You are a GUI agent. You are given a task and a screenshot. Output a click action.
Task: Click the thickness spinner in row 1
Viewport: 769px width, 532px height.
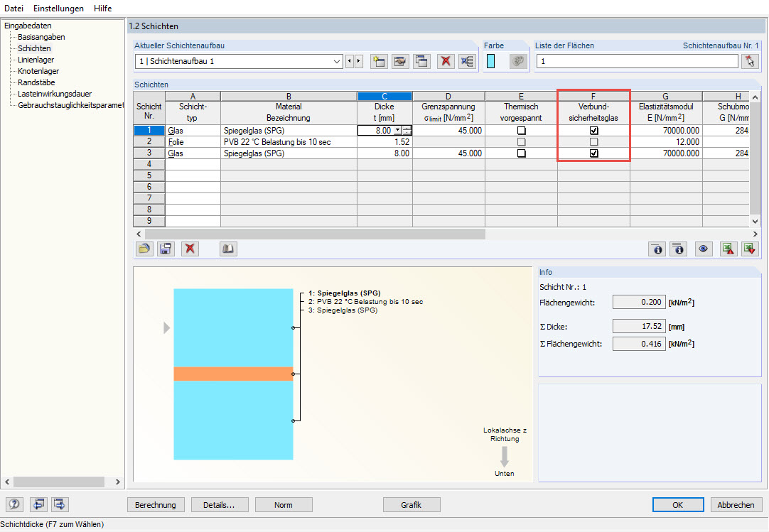407,131
